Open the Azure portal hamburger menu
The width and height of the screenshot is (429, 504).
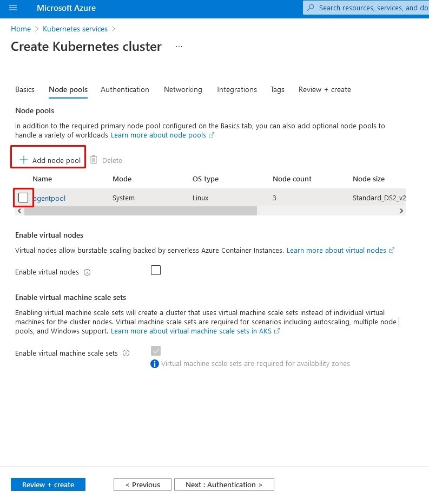(13, 8)
